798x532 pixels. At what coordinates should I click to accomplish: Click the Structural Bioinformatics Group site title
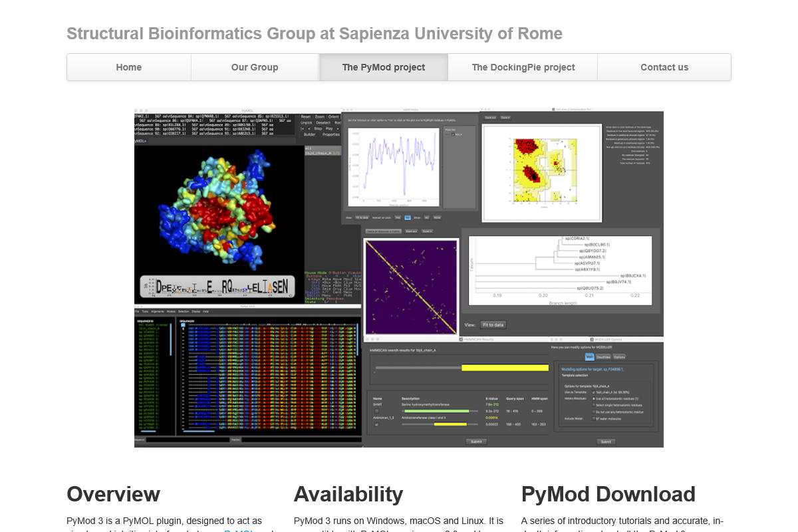(x=314, y=33)
